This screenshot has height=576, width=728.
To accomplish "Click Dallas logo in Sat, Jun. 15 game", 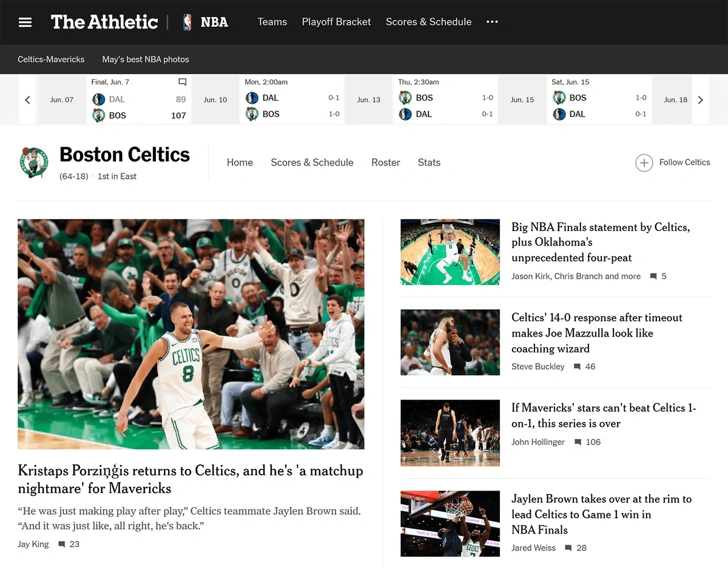I will pyautogui.click(x=559, y=114).
